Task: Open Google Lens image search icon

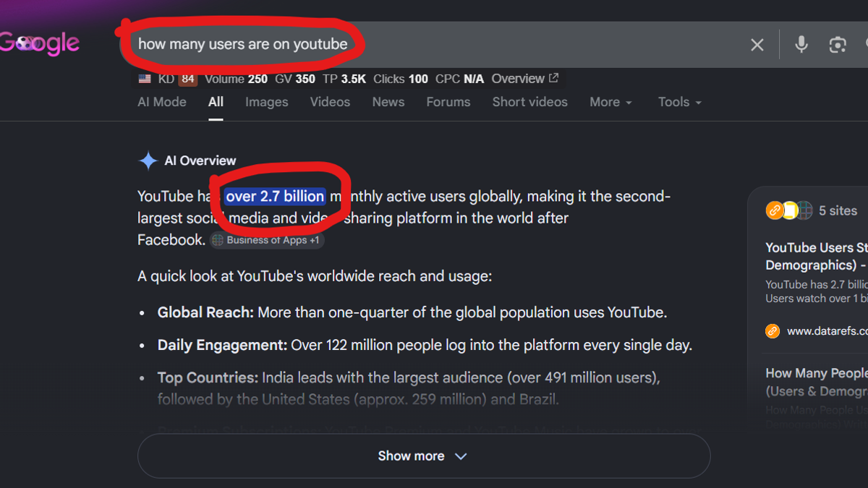Action: pos(838,45)
